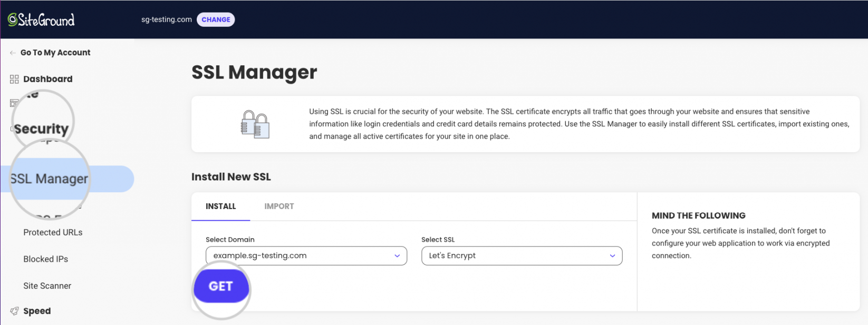Click the Dashboard grid icon

(14, 79)
